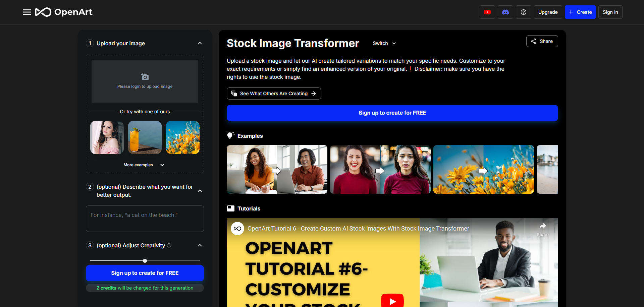Click See What Others Are Creating
The width and height of the screenshot is (644, 307).
click(274, 94)
